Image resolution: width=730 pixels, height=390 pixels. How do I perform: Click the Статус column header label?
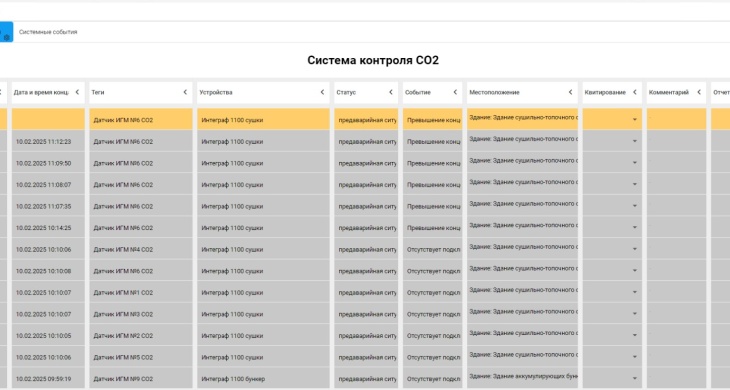[346, 93]
